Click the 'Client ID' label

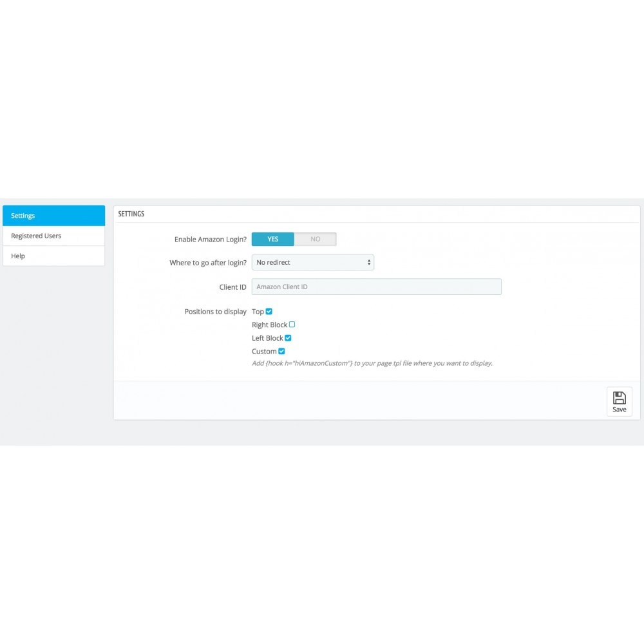233,287
